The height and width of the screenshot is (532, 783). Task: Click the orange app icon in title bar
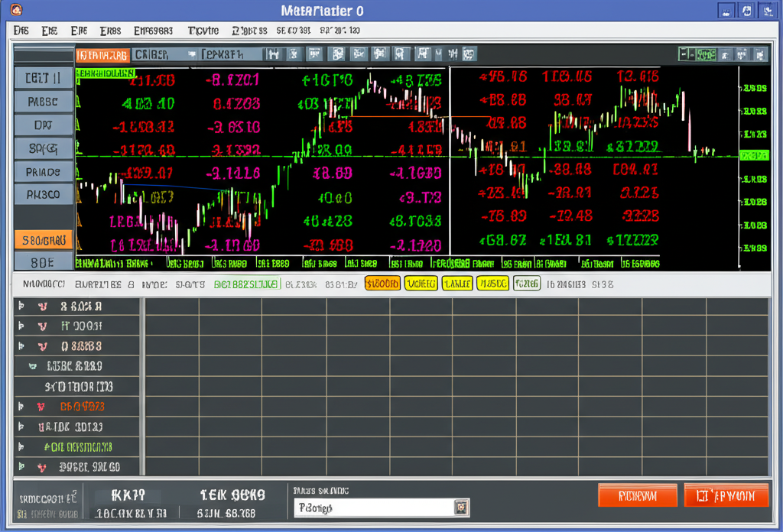pyautogui.click(x=16, y=10)
